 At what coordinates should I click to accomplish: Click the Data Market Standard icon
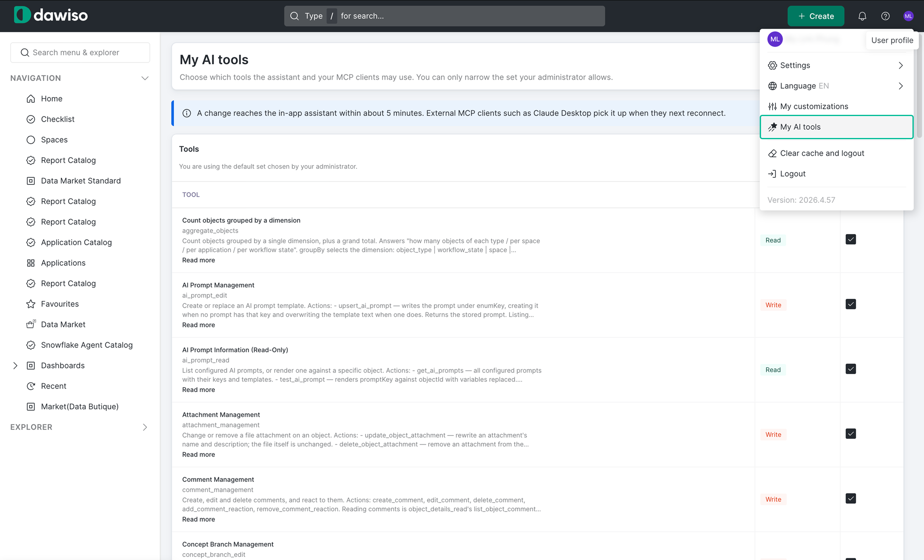tap(31, 181)
